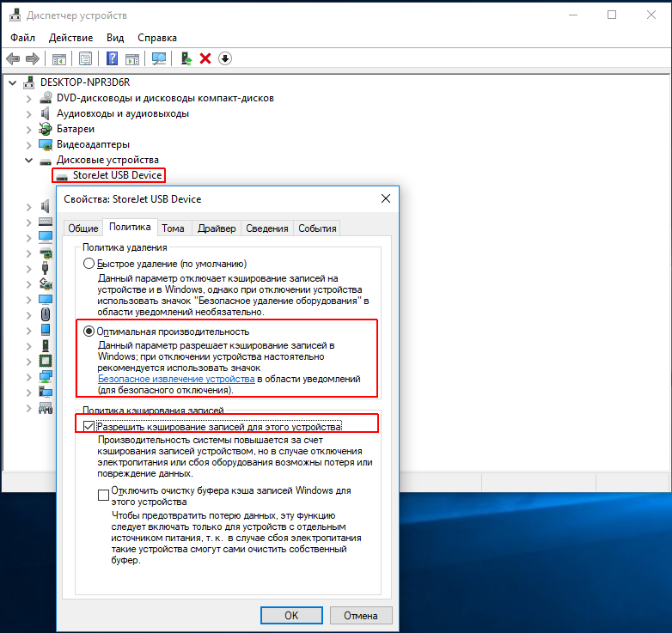
Task: Select the audio inputs and outputs speaker icon
Action: [x=45, y=113]
